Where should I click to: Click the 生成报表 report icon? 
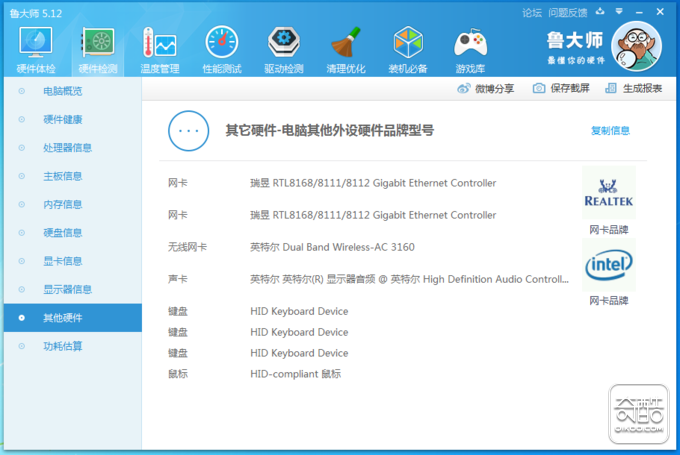(611, 88)
